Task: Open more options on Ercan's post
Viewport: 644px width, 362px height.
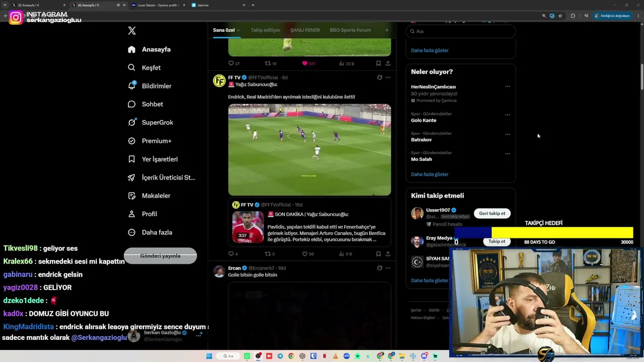Action: click(388, 268)
